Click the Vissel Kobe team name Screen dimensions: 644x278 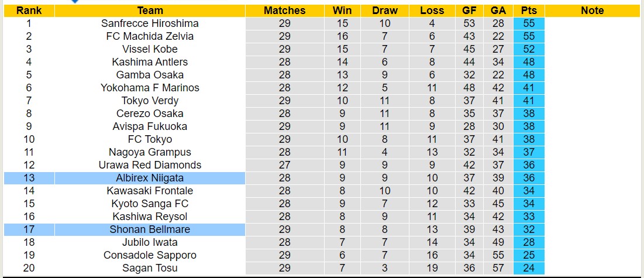click(150, 49)
